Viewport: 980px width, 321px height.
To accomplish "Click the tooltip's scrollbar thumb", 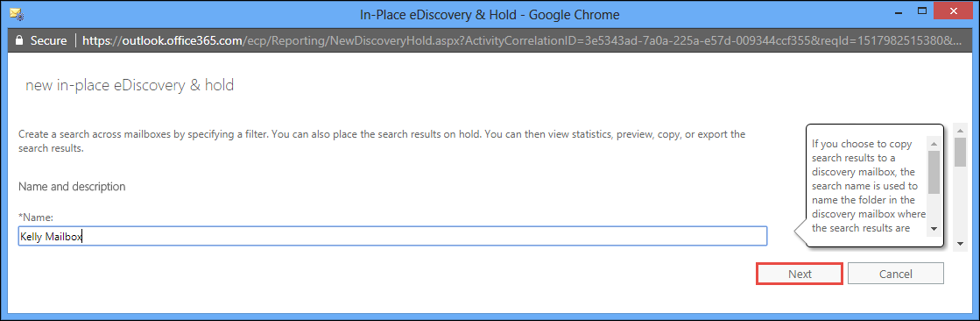I will [933, 172].
